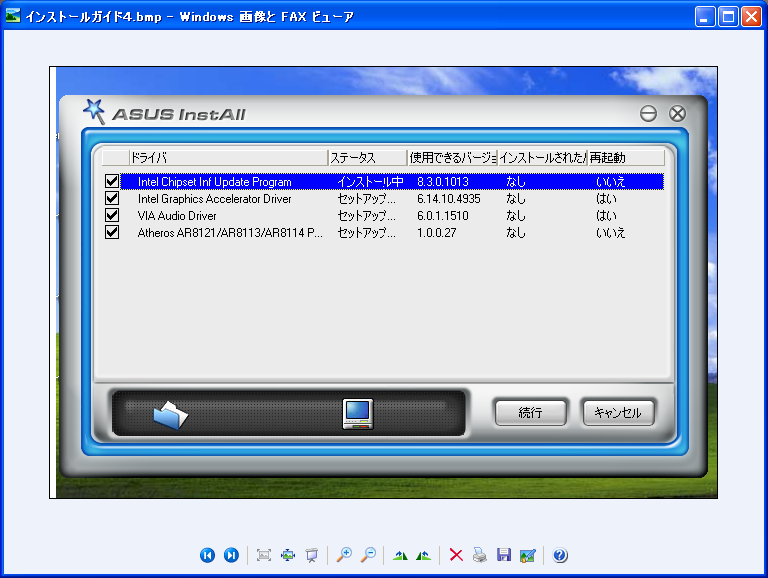Minimize the image viewer window
Screen dimensions: 768x578
[x=705, y=16]
